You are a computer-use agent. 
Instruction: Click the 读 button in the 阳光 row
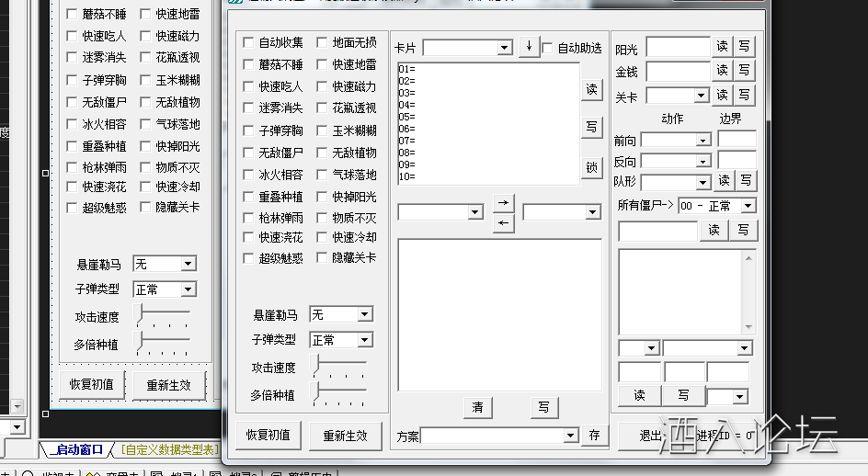tap(722, 46)
